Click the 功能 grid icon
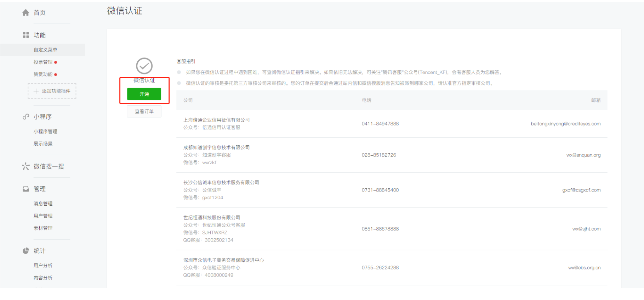644x300 pixels. tap(26, 35)
